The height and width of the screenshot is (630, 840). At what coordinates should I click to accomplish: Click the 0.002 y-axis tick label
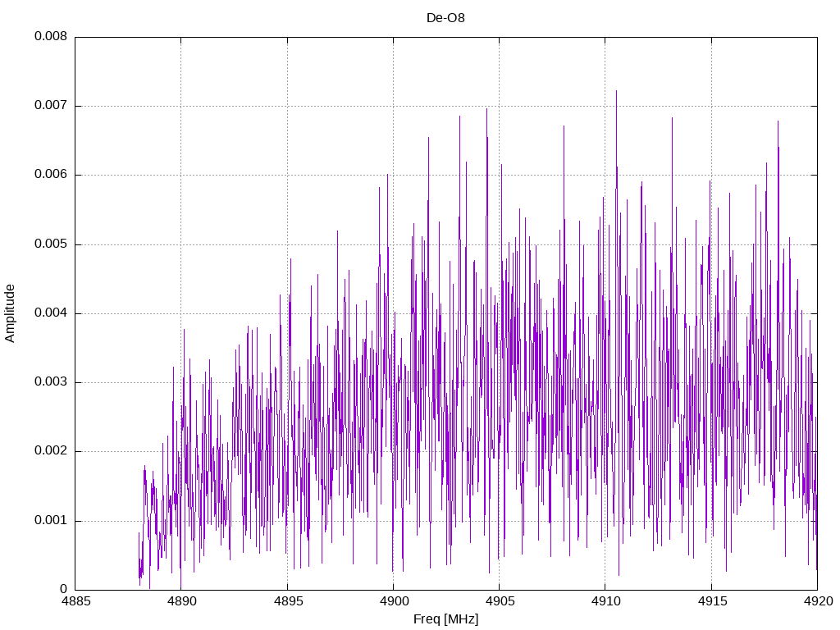point(51,451)
